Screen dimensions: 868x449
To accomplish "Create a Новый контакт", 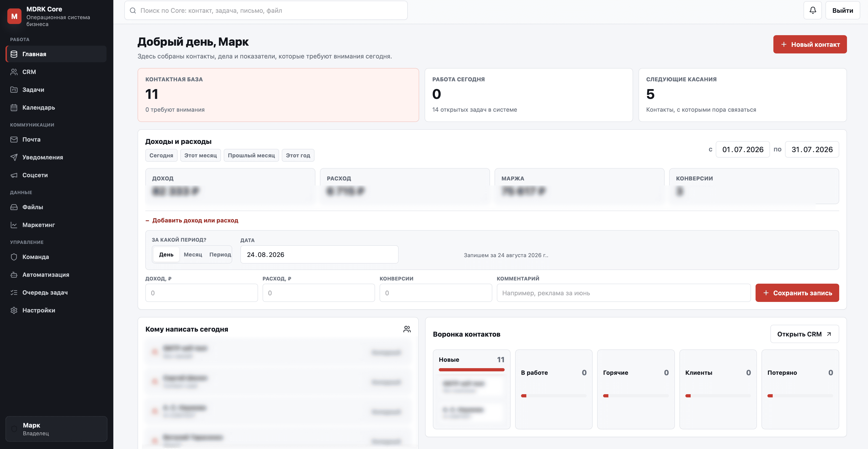I will tap(810, 45).
